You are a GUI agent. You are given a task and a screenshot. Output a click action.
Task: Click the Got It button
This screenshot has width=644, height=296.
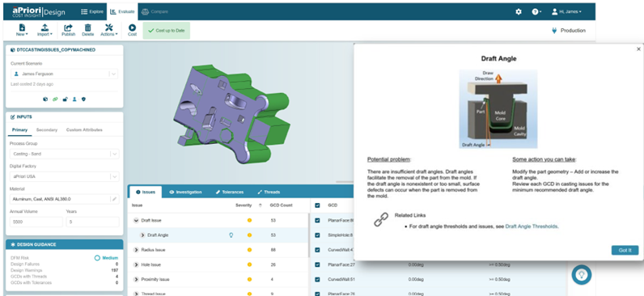tap(625, 250)
